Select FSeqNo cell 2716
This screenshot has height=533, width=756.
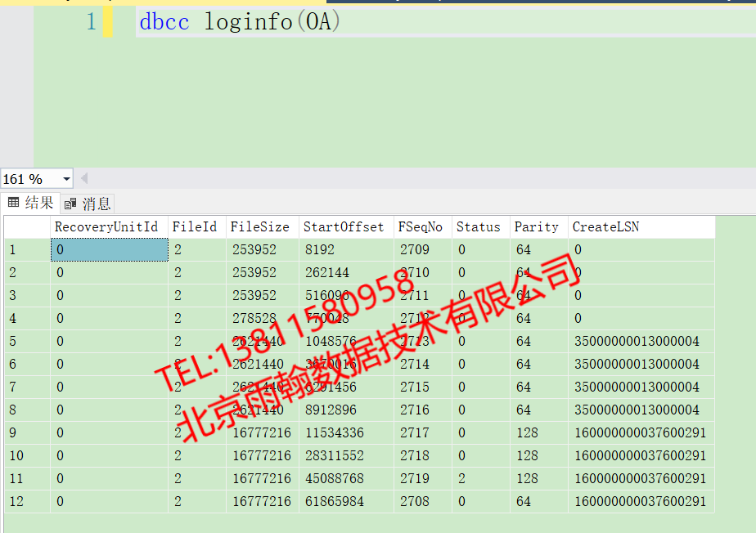422,410
